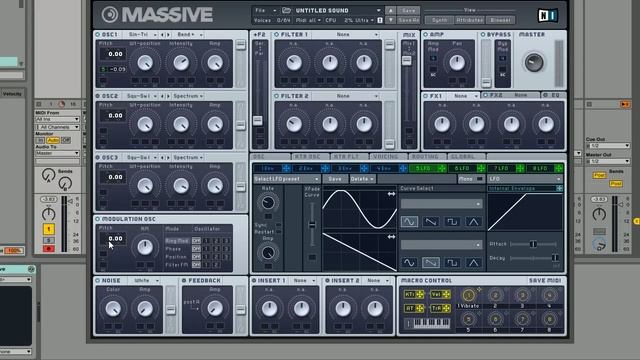
Task: Flip upper LFO curve horizontal arrow
Action: tap(391, 194)
